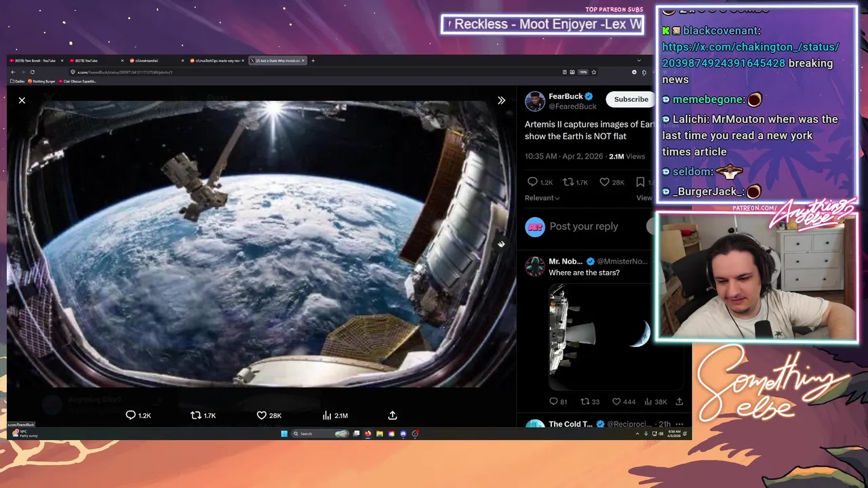
Task: Click the taskbar Search box
Action: (320, 434)
